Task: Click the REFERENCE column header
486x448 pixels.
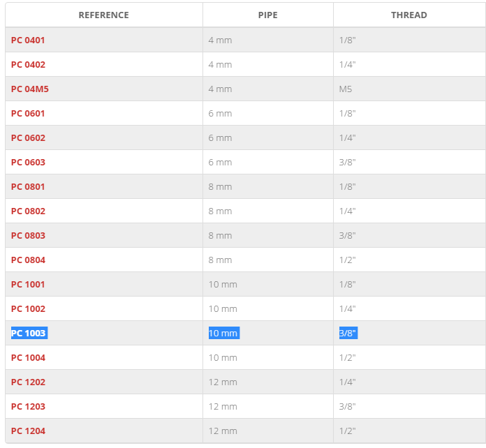Action: pos(104,15)
